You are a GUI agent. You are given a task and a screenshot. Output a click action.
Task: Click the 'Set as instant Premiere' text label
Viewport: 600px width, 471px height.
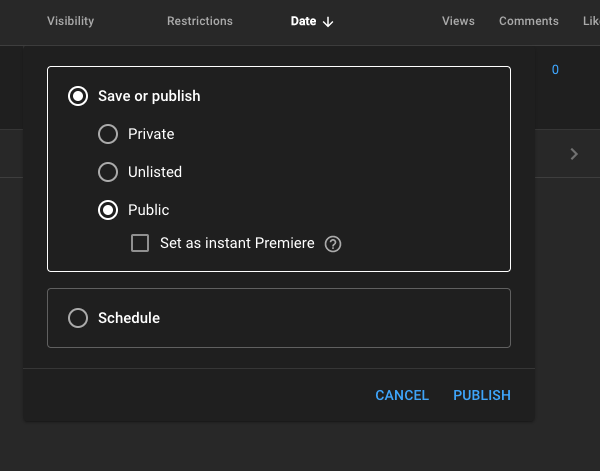pos(237,243)
